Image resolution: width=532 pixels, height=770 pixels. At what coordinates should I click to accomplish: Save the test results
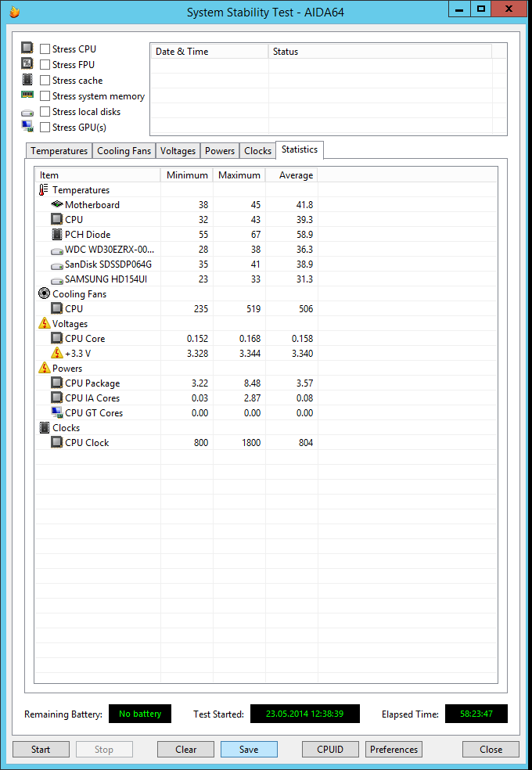click(x=249, y=750)
